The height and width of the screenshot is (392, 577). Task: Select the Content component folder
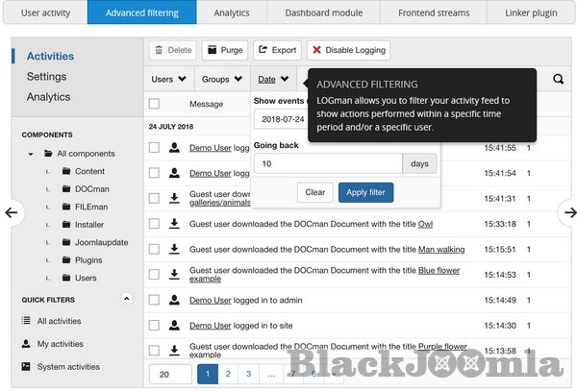pyautogui.click(x=89, y=171)
